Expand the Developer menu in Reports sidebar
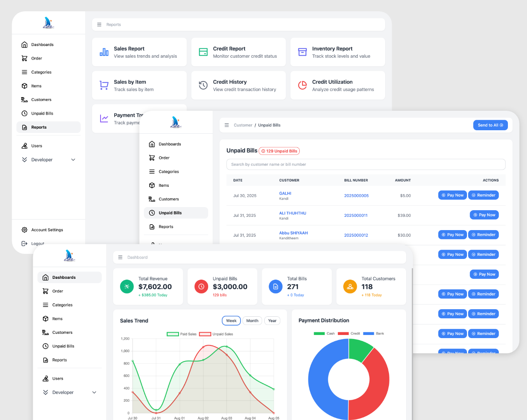This screenshot has width=527, height=420. [73, 160]
